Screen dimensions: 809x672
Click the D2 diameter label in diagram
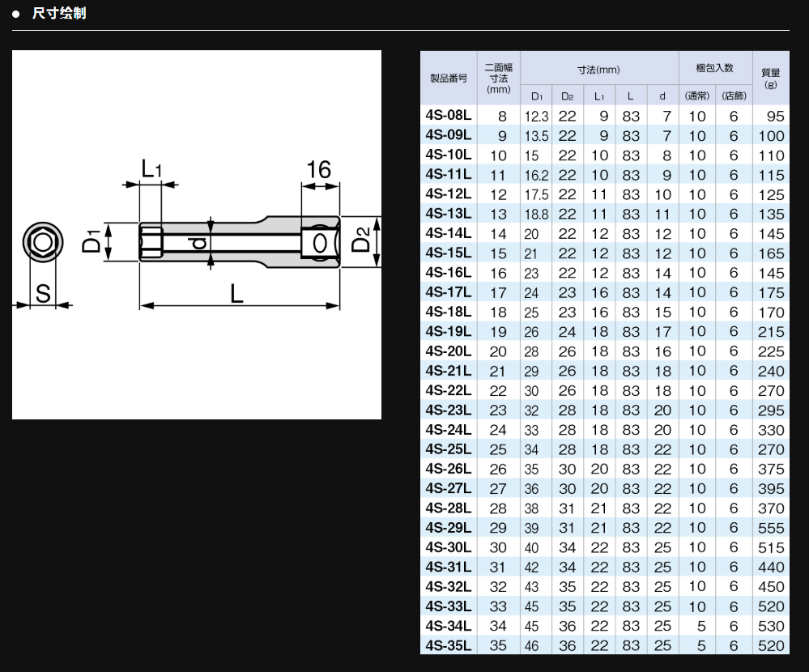point(362,240)
